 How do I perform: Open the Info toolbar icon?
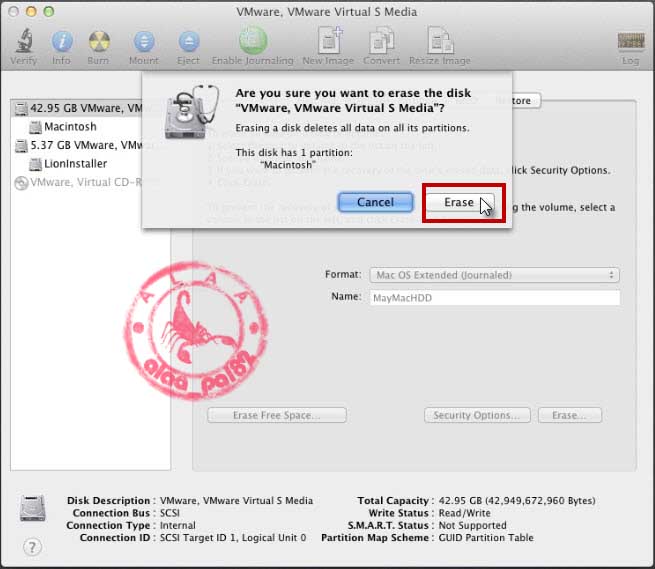62,41
